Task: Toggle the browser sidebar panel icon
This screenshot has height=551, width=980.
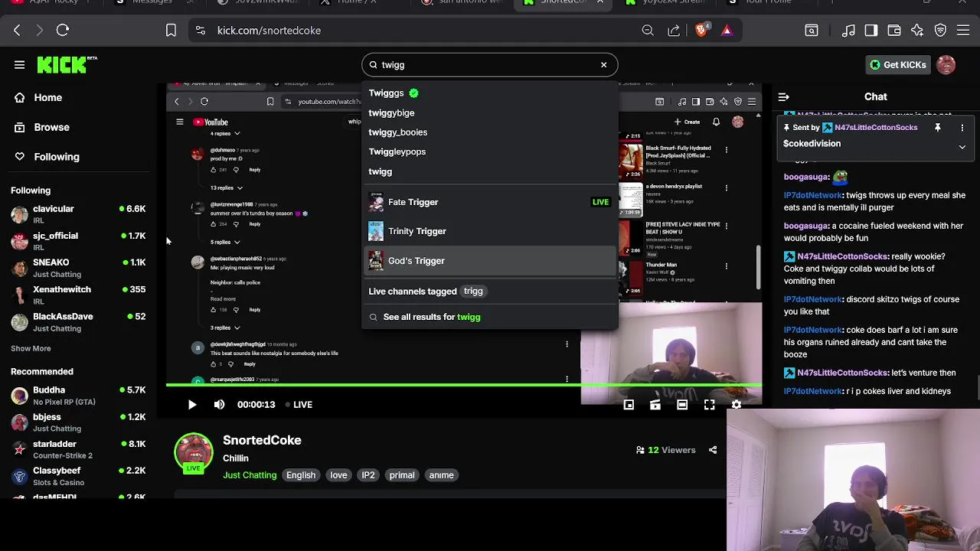Action: point(871,31)
